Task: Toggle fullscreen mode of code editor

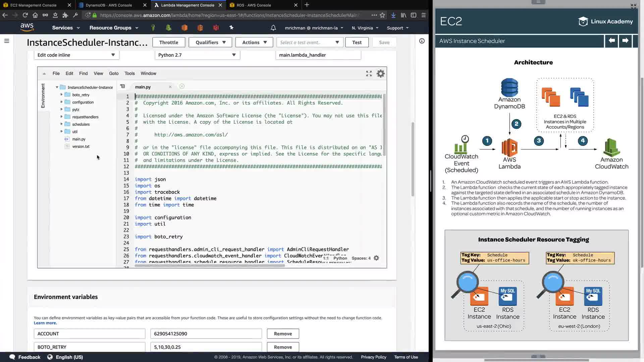Action: click(369, 74)
